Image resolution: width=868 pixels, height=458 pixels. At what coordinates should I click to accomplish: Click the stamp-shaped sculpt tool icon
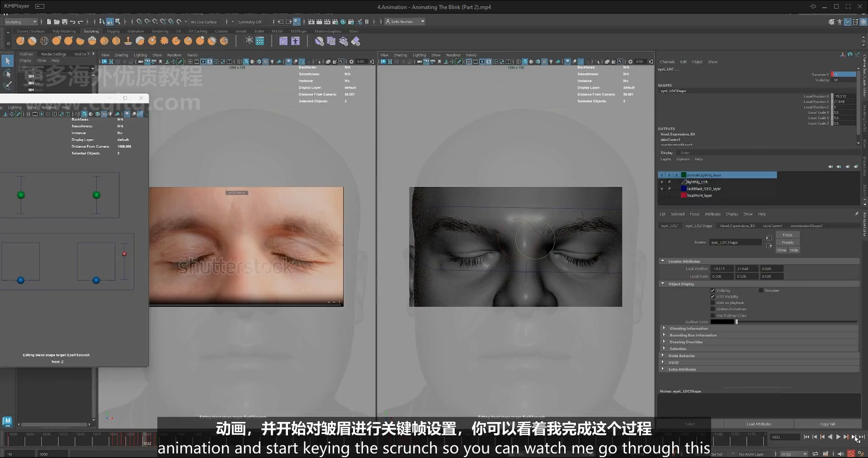point(128,41)
